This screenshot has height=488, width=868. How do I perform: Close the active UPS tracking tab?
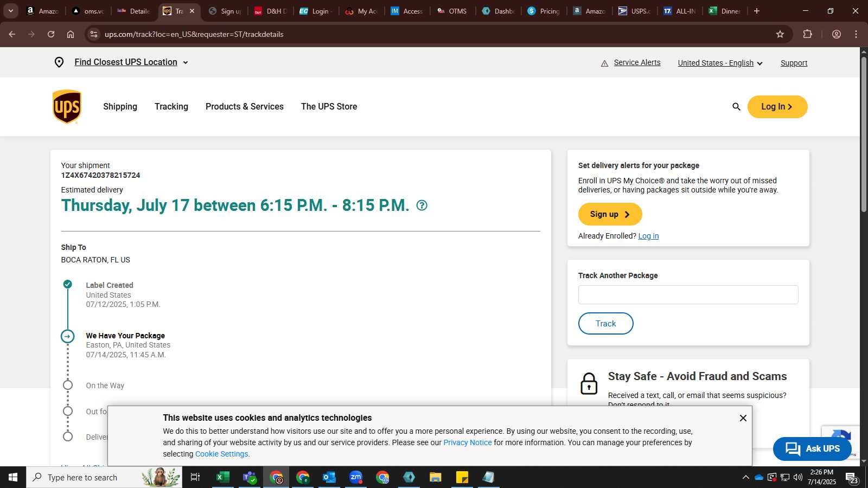[192, 11]
